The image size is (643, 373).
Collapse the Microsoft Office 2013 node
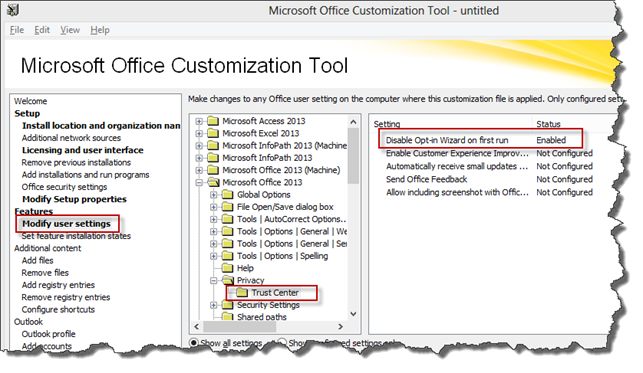click(x=199, y=183)
